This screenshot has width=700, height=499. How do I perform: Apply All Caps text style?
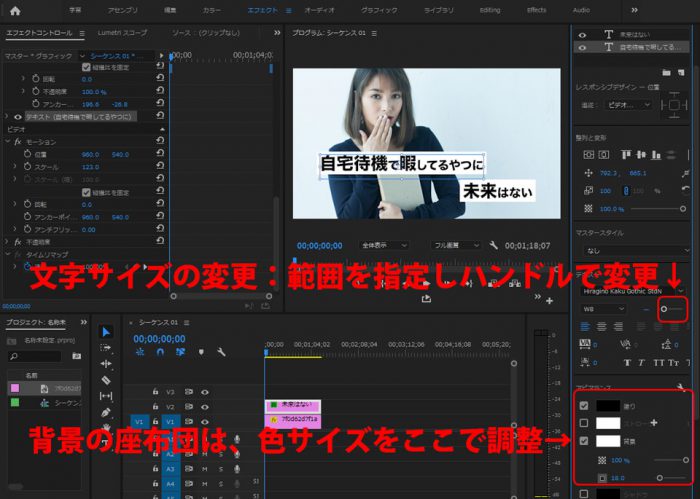click(x=658, y=363)
